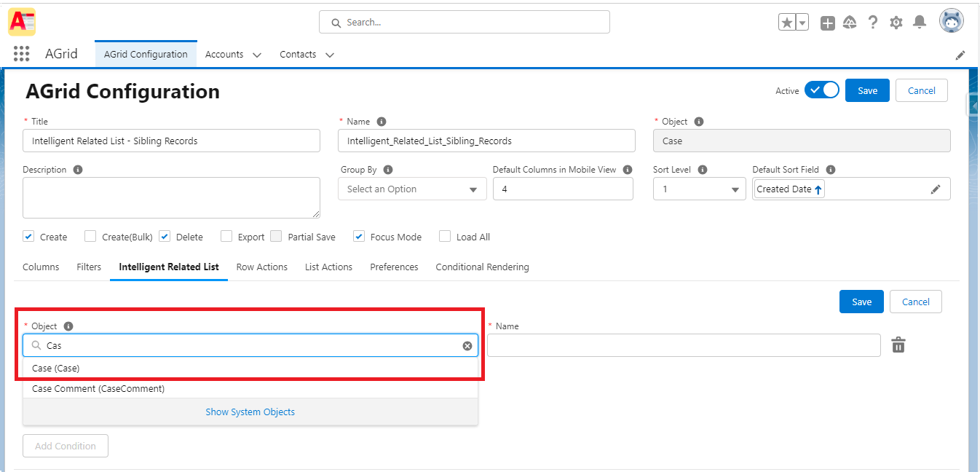Open the Trailhead guidance cloud icon

point(850,23)
